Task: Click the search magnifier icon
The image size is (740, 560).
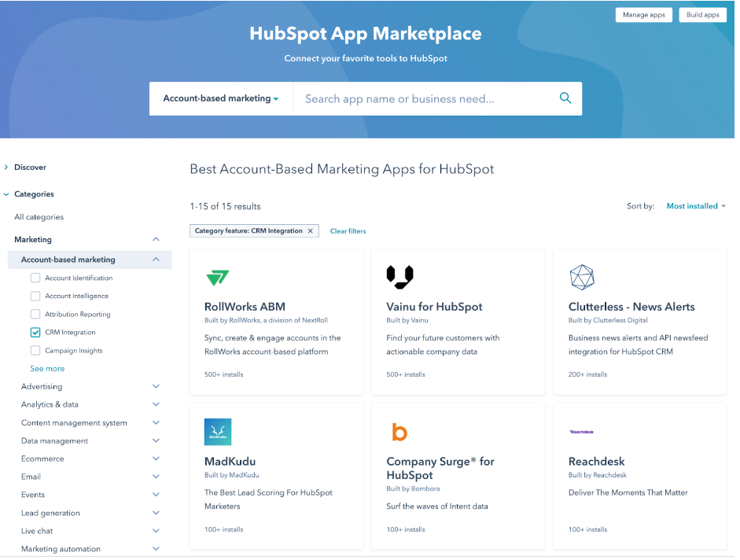Action: [565, 98]
